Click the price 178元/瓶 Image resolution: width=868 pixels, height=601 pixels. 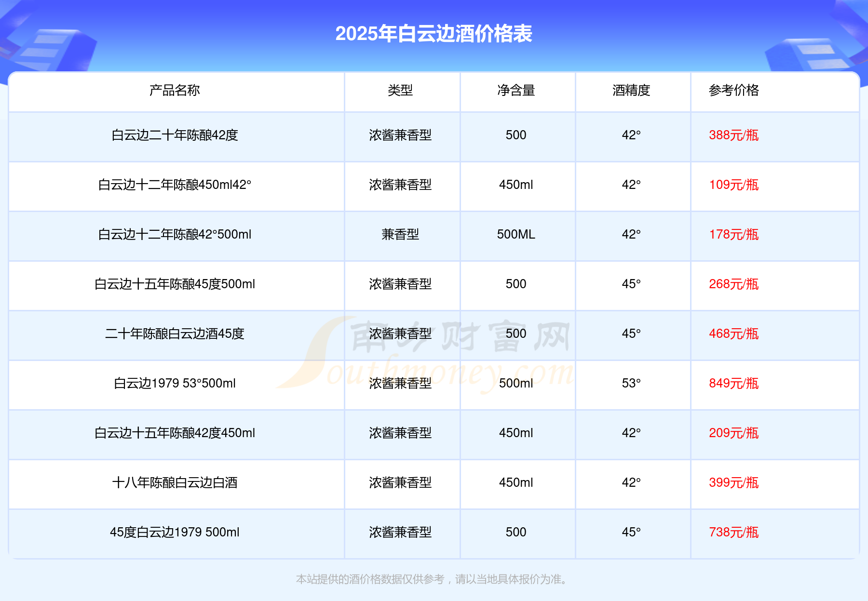tap(734, 234)
